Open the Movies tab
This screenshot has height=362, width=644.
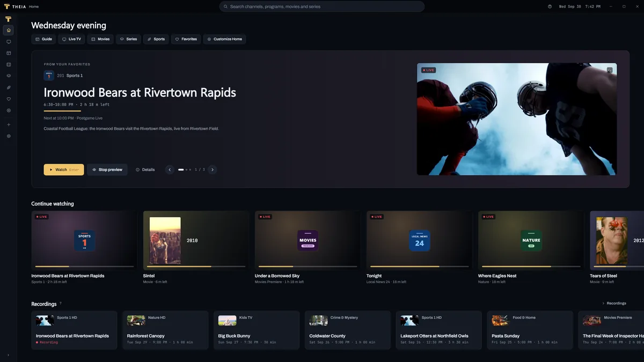[100, 39]
